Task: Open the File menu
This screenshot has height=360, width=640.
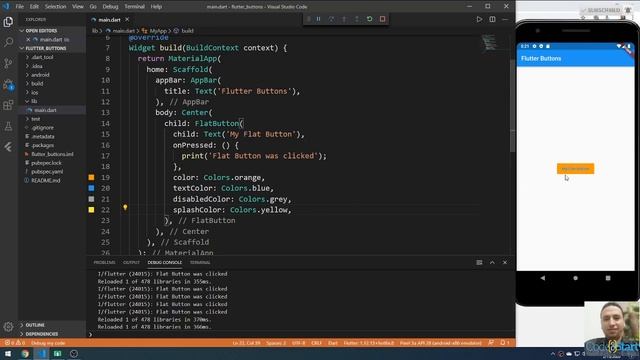Action: pyautogui.click(x=19, y=7)
